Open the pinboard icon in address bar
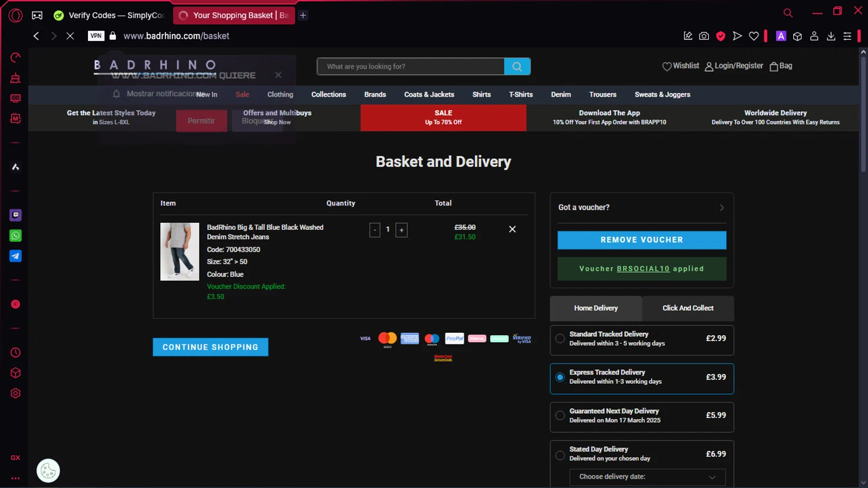This screenshot has height=488, width=868. (688, 36)
